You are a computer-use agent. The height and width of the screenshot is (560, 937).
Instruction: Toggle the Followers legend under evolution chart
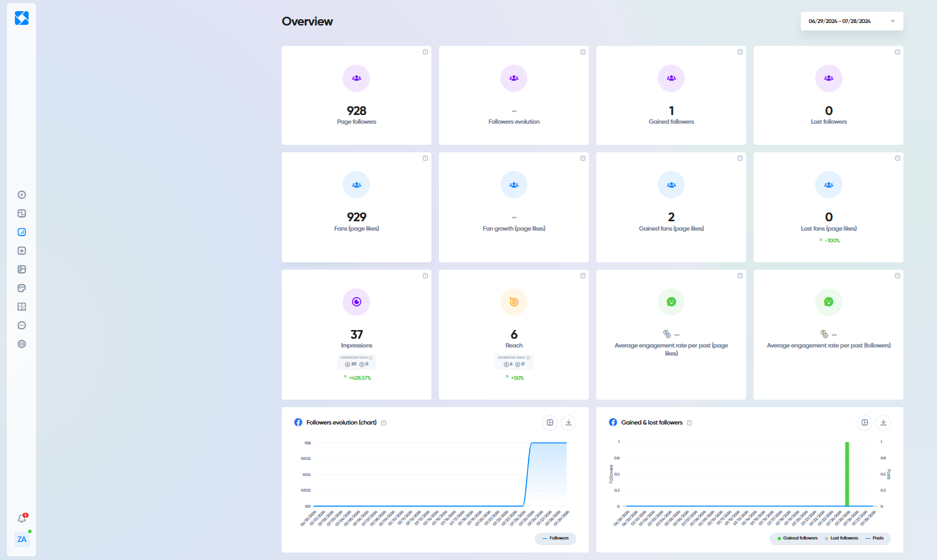point(555,539)
